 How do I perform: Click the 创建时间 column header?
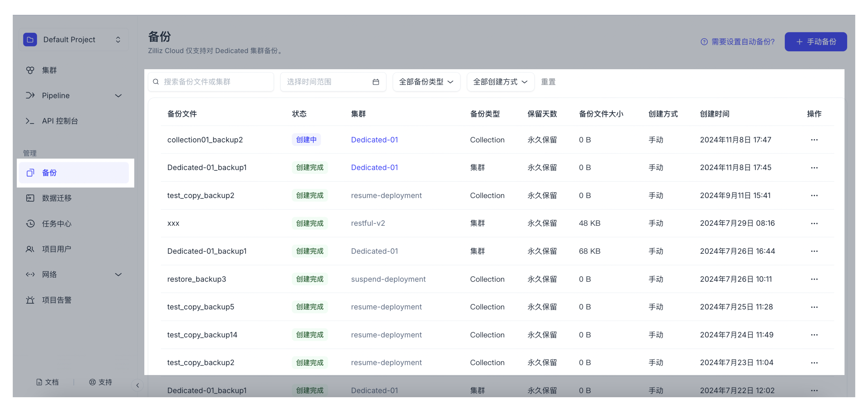(x=715, y=114)
